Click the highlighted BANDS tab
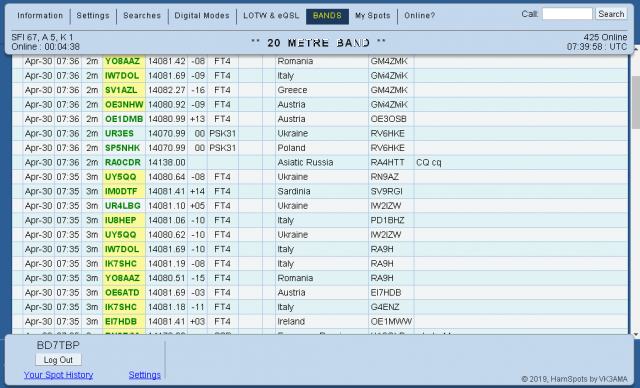This screenshot has width=640, height=388. tap(327, 16)
